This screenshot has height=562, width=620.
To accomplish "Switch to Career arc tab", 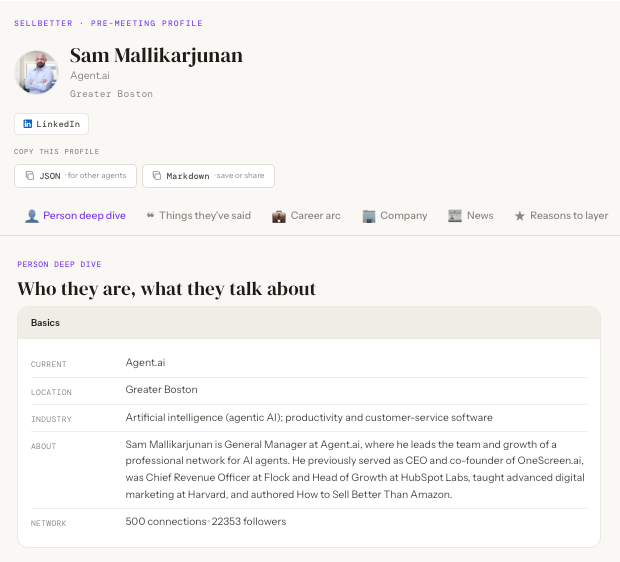I will (306, 216).
